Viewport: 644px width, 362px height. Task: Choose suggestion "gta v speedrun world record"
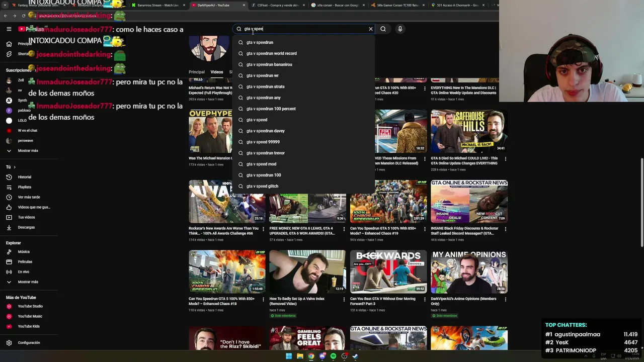point(303,53)
